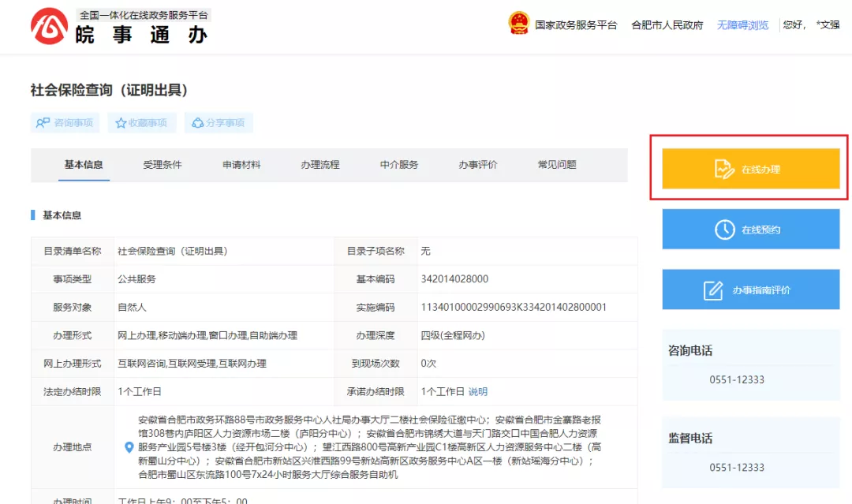Viewport: 852px width, 504px height.
Task: Click the national emblem icon beside 国家政务服务平台
Action: pyautogui.click(x=518, y=24)
